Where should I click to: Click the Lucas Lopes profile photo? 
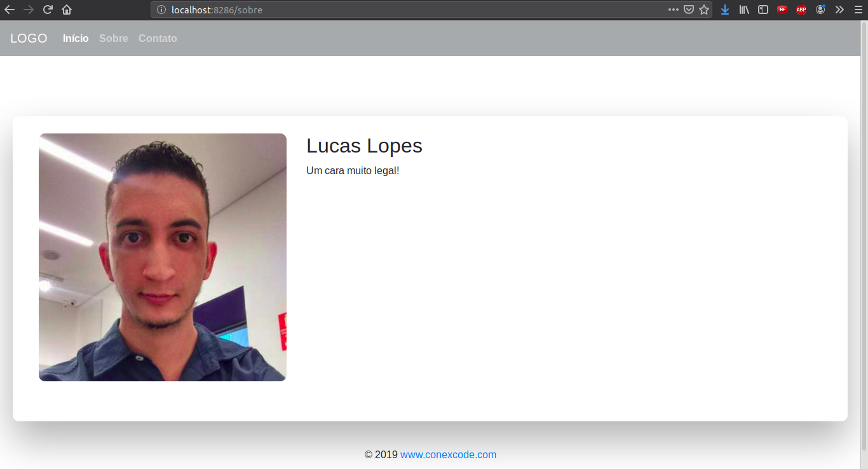[x=163, y=257]
